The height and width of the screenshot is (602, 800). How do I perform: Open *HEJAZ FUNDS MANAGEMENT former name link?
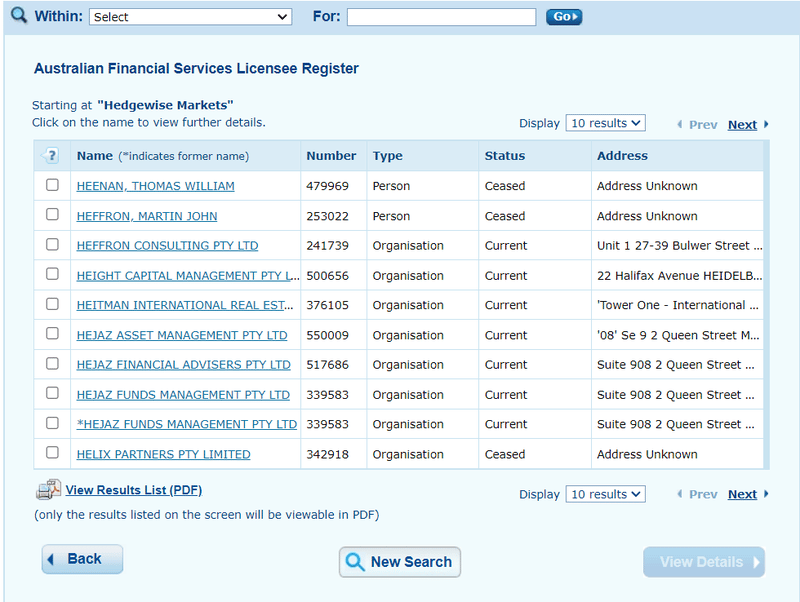[x=187, y=424]
